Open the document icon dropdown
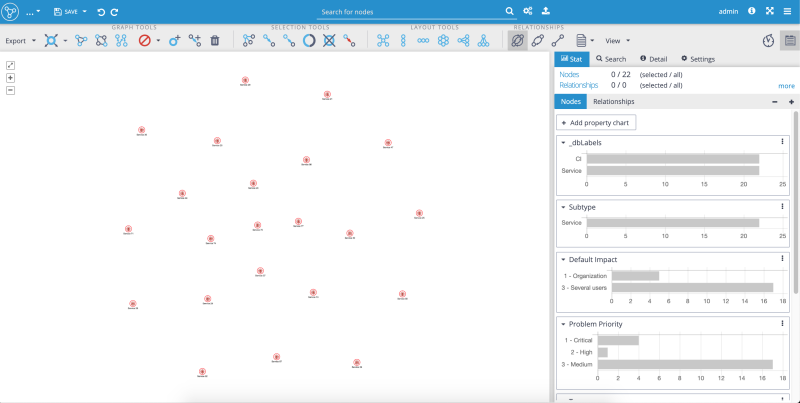 click(x=585, y=40)
